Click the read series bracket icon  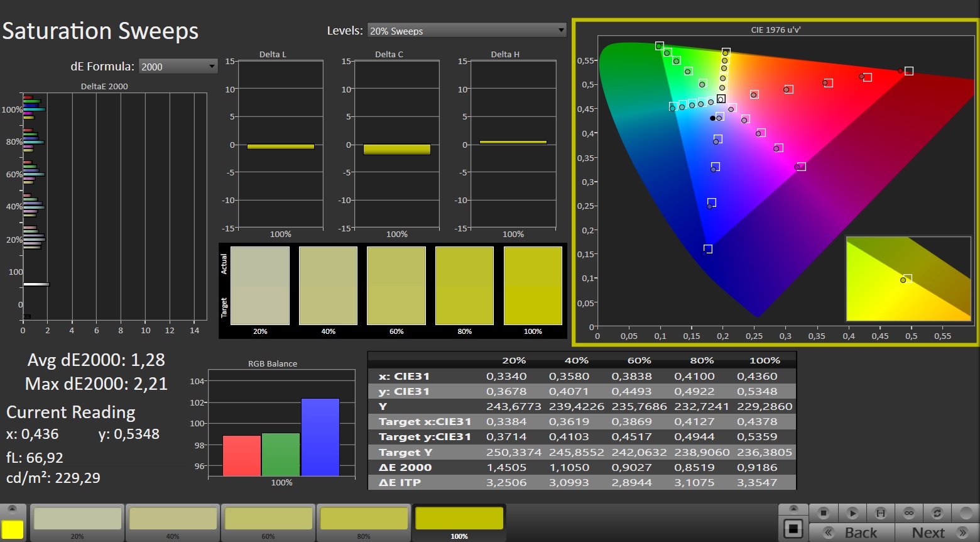coord(881,513)
